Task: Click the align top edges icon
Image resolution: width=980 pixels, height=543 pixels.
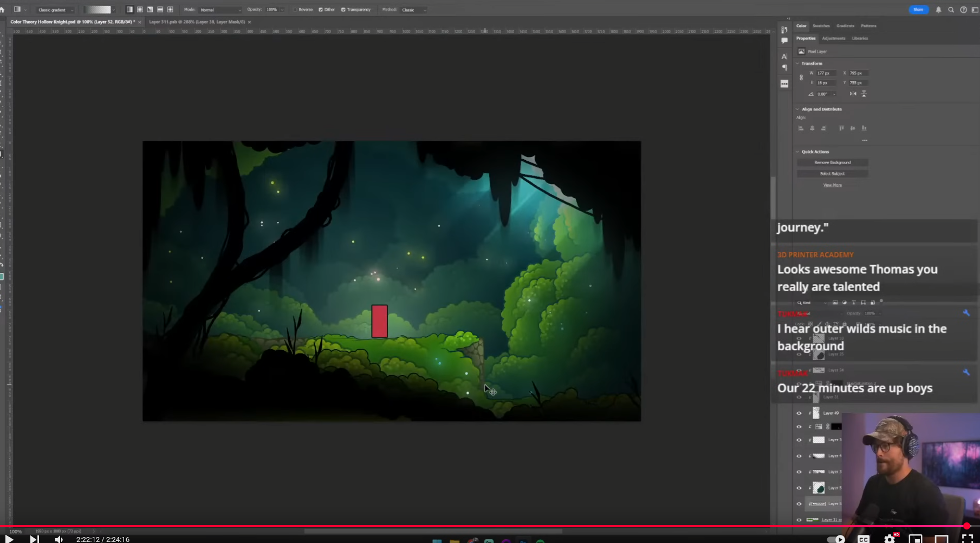Action: (841, 128)
